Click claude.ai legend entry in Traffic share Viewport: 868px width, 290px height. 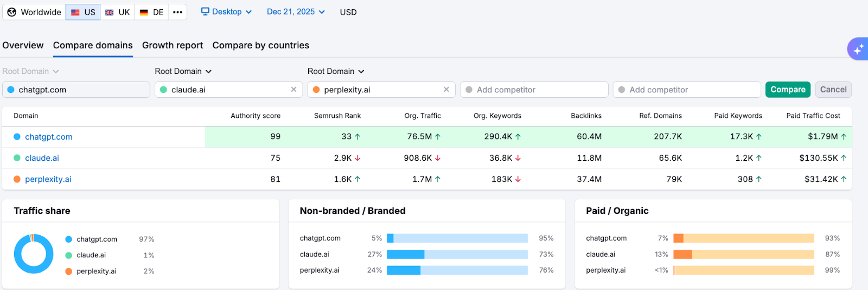click(x=86, y=255)
